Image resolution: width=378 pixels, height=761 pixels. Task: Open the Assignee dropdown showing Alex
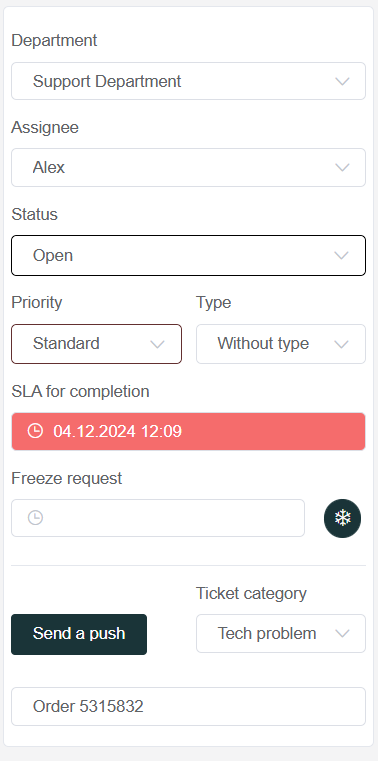(188, 167)
